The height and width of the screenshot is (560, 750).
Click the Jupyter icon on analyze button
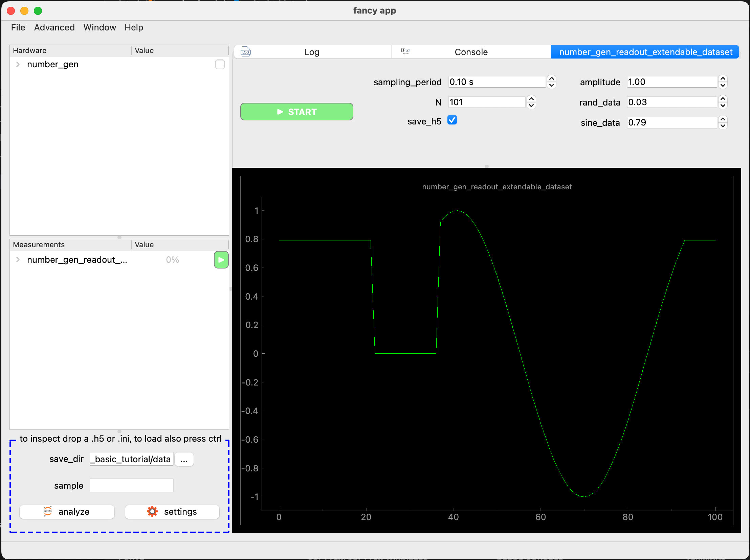tap(48, 511)
